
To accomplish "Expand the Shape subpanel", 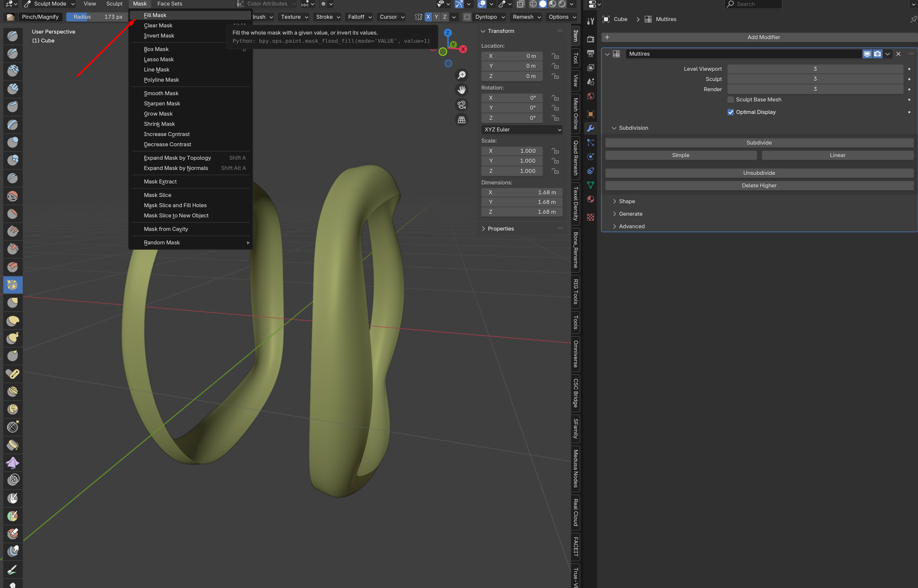I will (627, 201).
